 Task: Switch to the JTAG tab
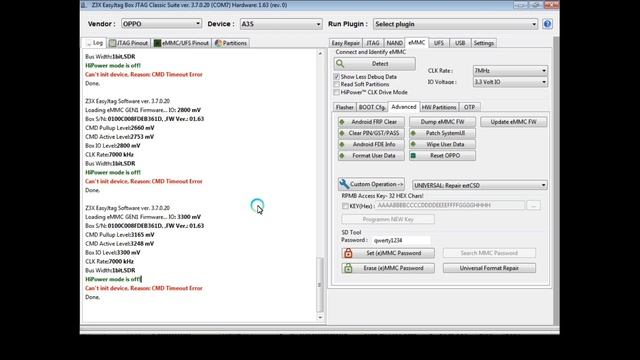373,43
